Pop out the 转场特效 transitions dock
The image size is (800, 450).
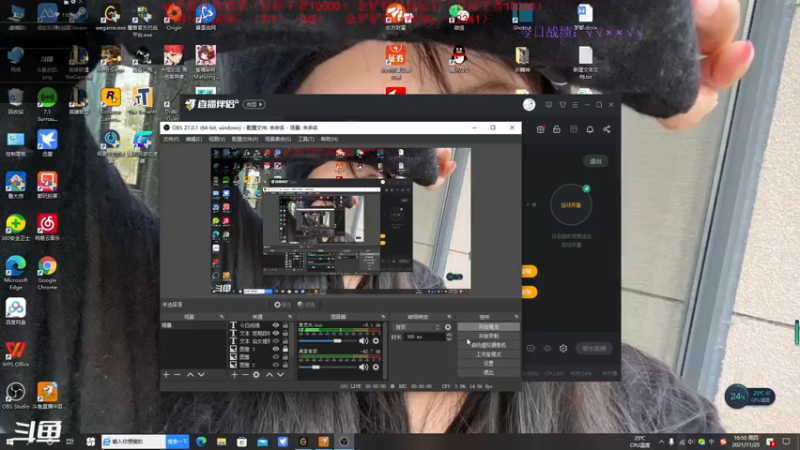pyautogui.click(x=449, y=317)
